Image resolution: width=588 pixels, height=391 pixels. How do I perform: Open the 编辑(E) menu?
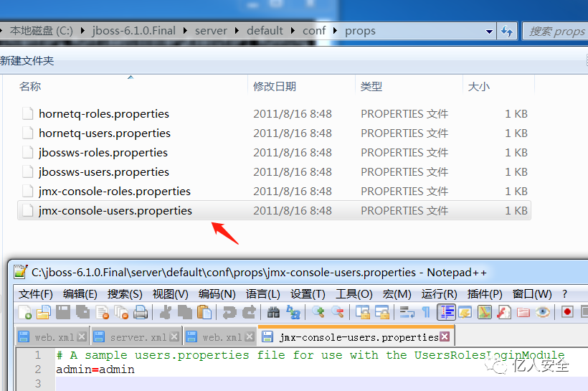[x=80, y=294]
